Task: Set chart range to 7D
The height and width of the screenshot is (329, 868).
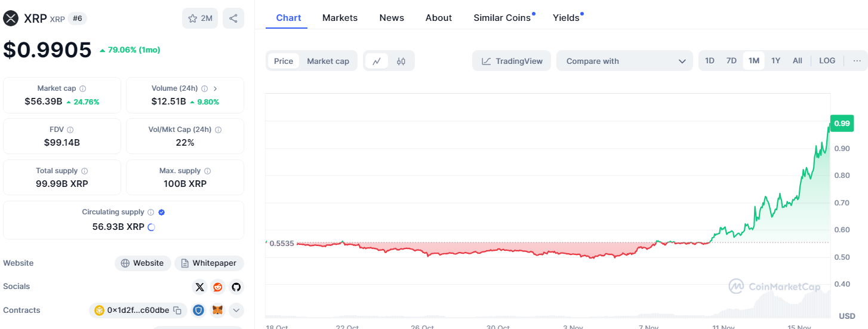Action: tap(731, 61)
